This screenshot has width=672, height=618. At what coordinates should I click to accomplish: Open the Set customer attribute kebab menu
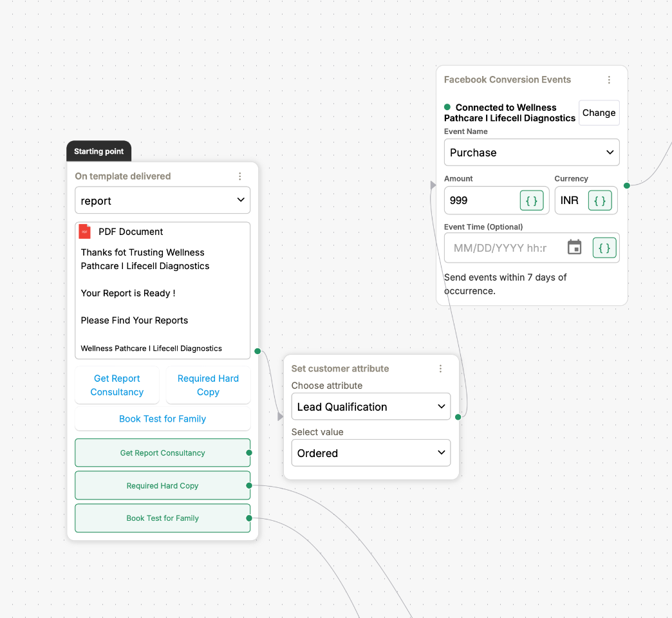441,369
